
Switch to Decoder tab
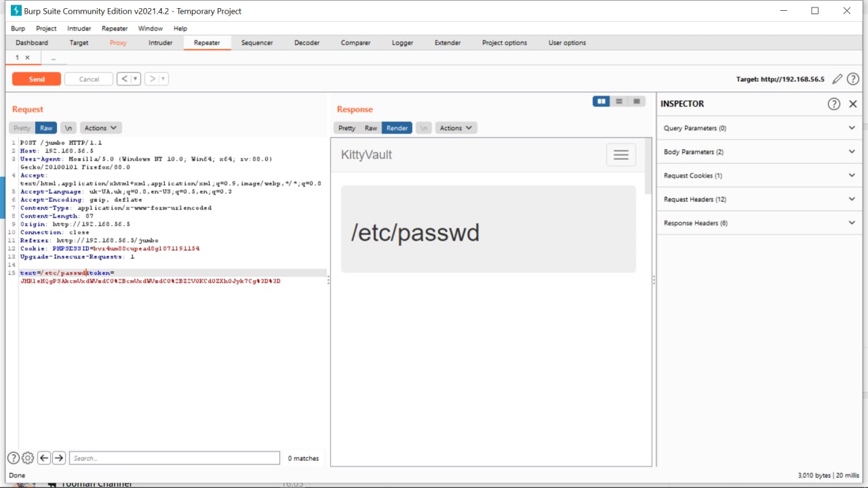(x=307, y=43)
